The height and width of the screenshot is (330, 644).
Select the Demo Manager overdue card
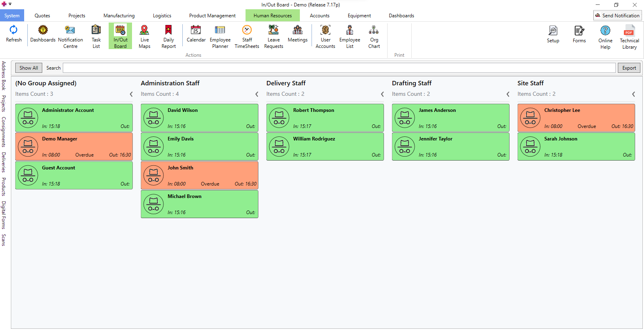click(74, 146)
